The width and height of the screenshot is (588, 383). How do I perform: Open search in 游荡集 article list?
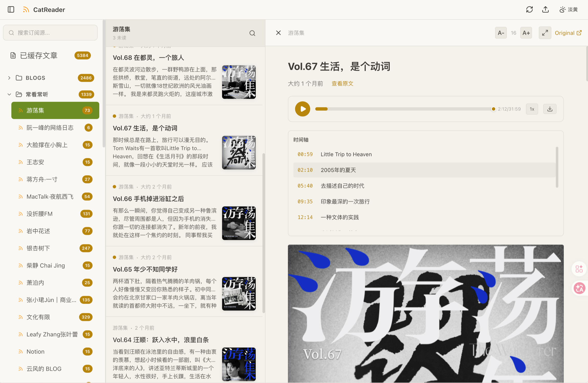pos(252,33)
